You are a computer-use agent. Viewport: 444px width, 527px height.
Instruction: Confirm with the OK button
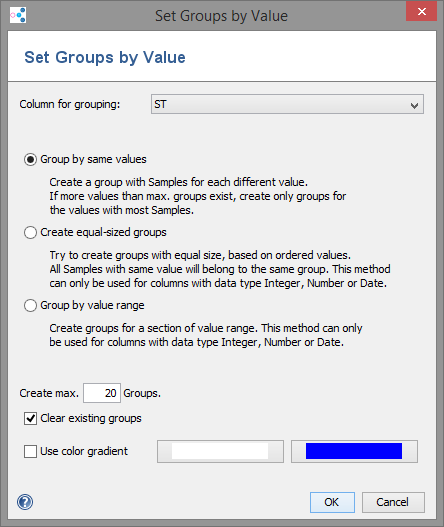(x=332, y=502)
